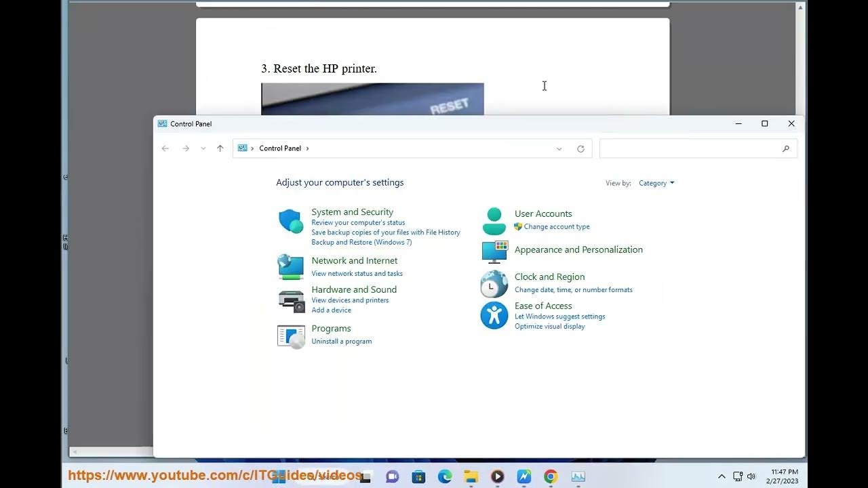Image resolution: width=868 pixels, height=488 pixels.
Task: Open the Ease of Access icon
Action: point(494,315)
